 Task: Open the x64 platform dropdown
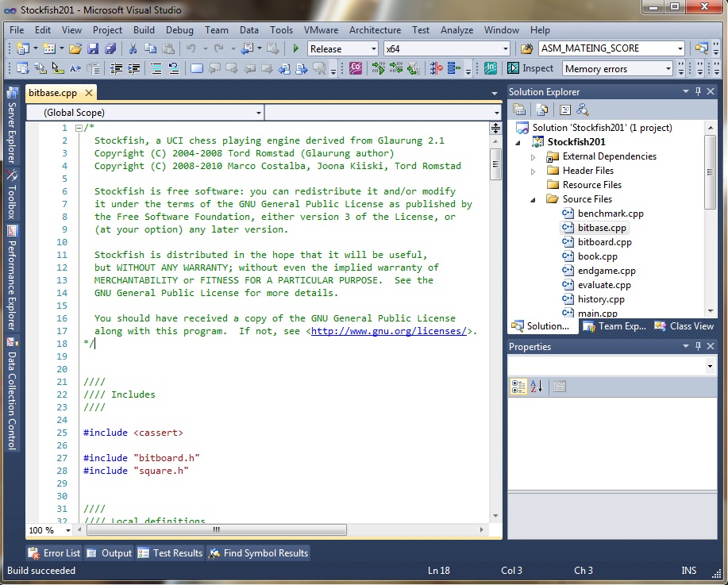tap(506, 48)
